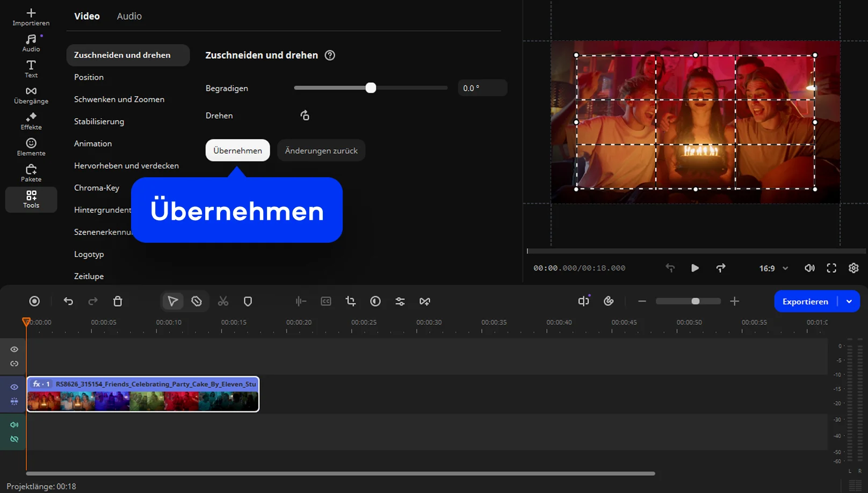Click the Begradigen slider handle
The height and width of the screenshot is (493, 868).
pos(371,88)
